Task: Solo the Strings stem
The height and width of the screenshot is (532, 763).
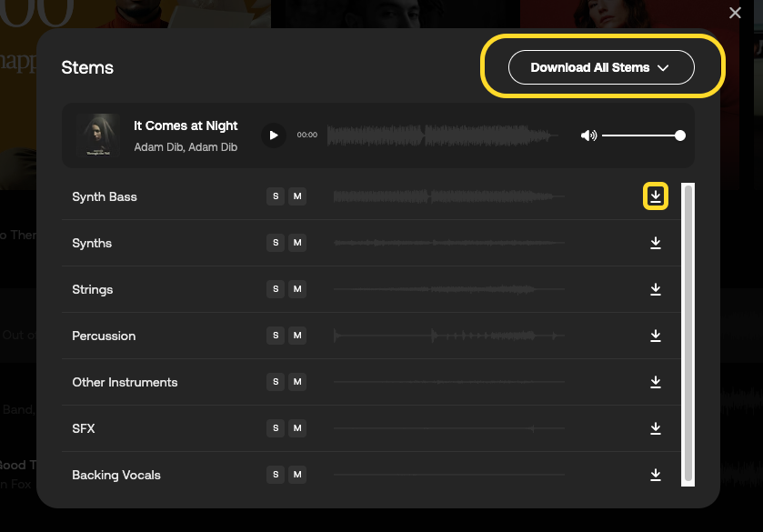Action: tap(276, 289)
